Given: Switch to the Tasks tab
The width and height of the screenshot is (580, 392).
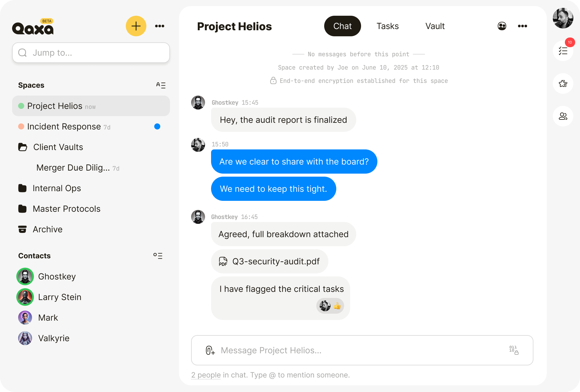Looking at the screenshot, I should click(388, 26).
